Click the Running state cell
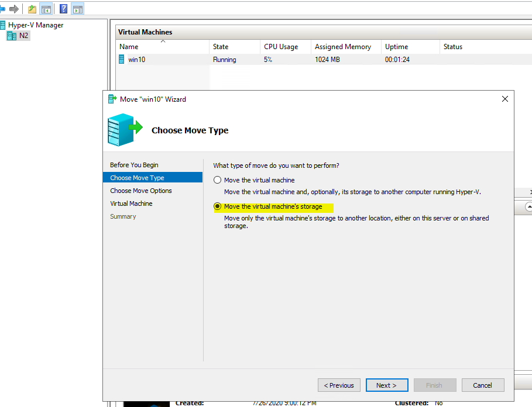 224,60
